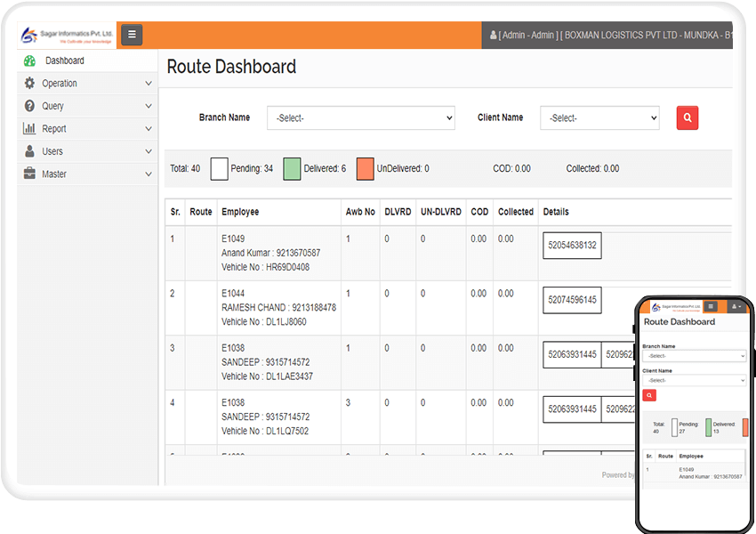Click the orange UnDelivered color swatch

365,169
